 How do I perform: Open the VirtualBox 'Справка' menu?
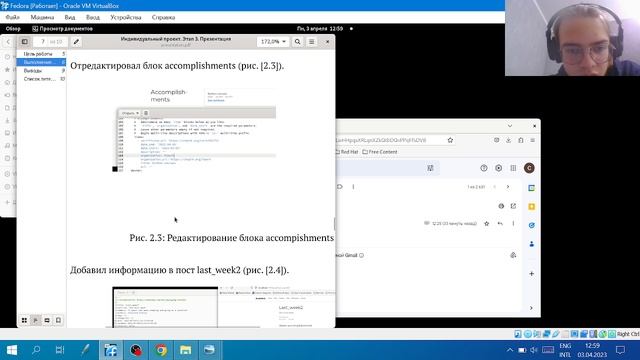(163, 18)
